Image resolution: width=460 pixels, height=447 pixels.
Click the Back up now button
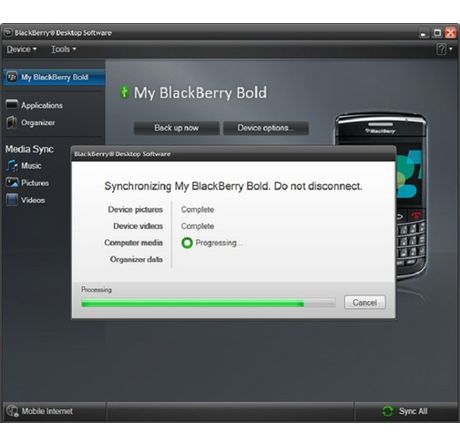[176, 128]
